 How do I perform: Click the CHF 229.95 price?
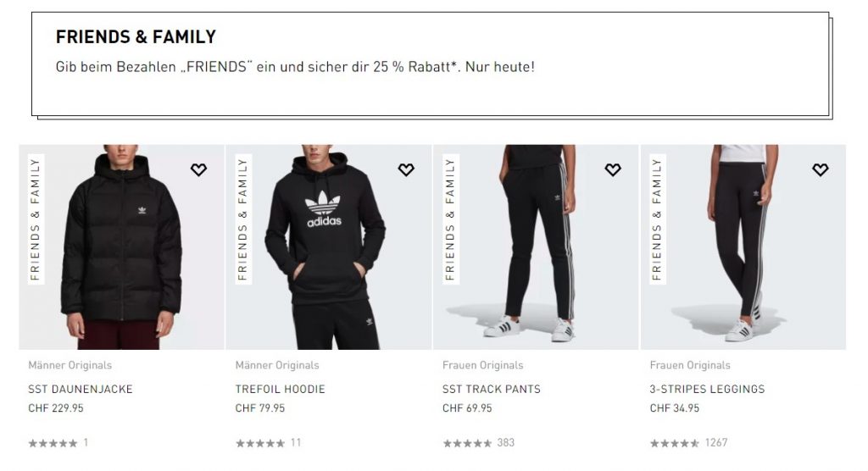point(56,408)
